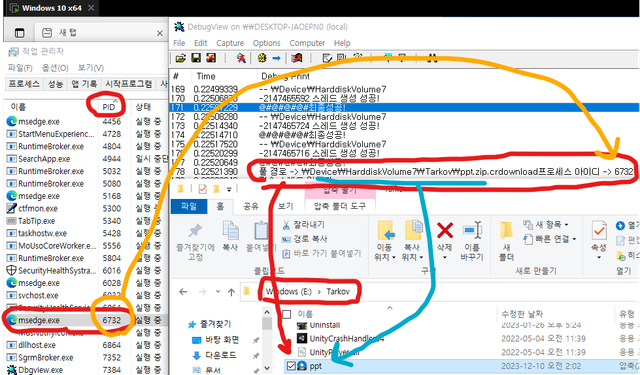The height and width of the screenshot is (375, 640).
Task: Sort Task Manager by the PID column header
Action: point(109,107)
